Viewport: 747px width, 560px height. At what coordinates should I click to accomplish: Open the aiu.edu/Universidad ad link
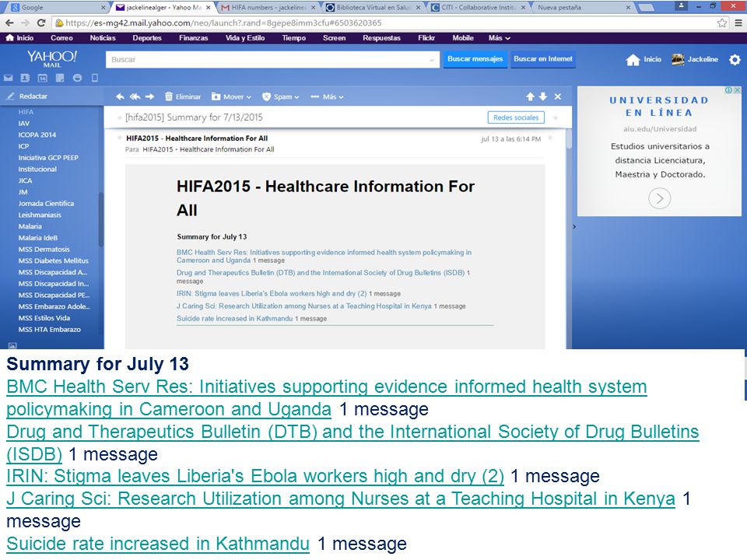[660, 129]
